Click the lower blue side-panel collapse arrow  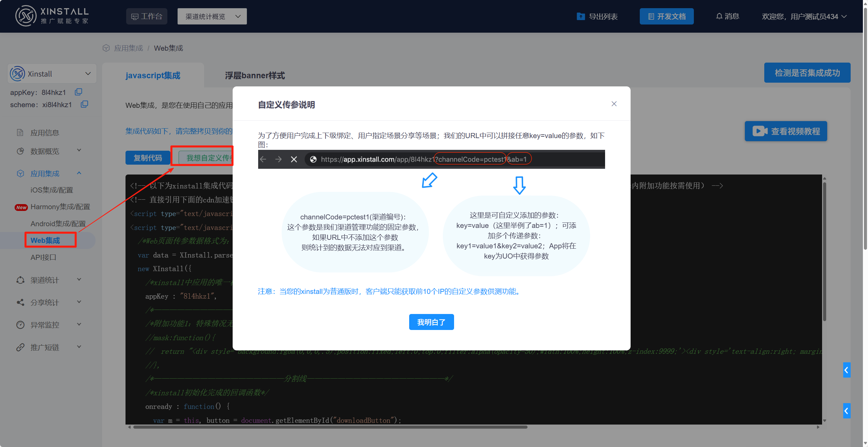point(847,411)
